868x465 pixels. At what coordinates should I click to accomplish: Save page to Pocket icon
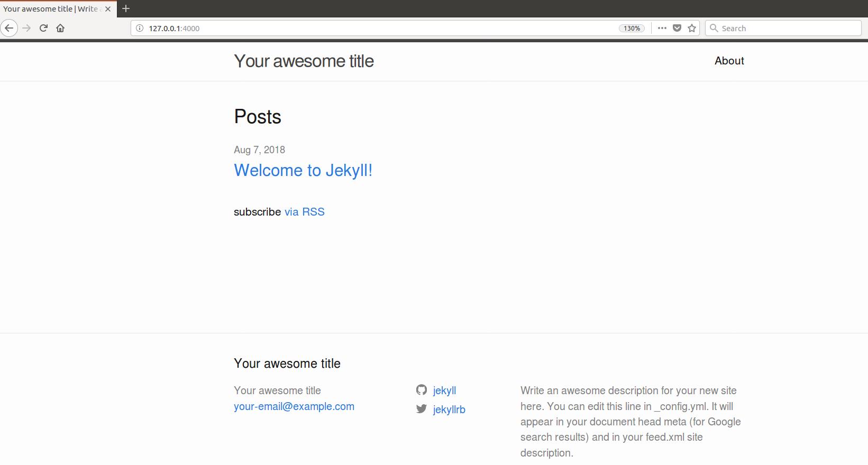[x=677, y=28]
